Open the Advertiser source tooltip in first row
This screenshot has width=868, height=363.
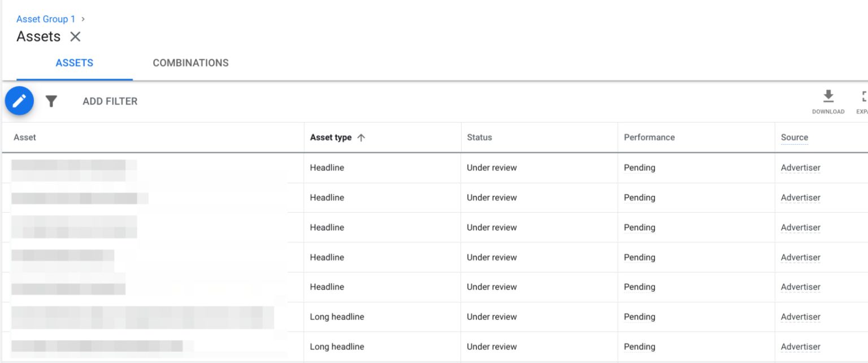tap(800, 167)
